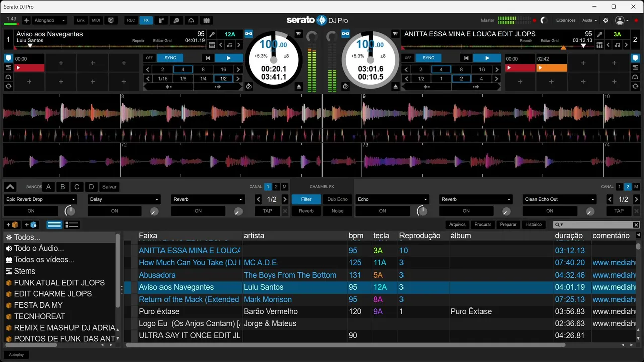Image resolution: width=644 pixels, height=362 pixels.
Task: Open Delay effect dropdown
Action: tap(124, 199)
